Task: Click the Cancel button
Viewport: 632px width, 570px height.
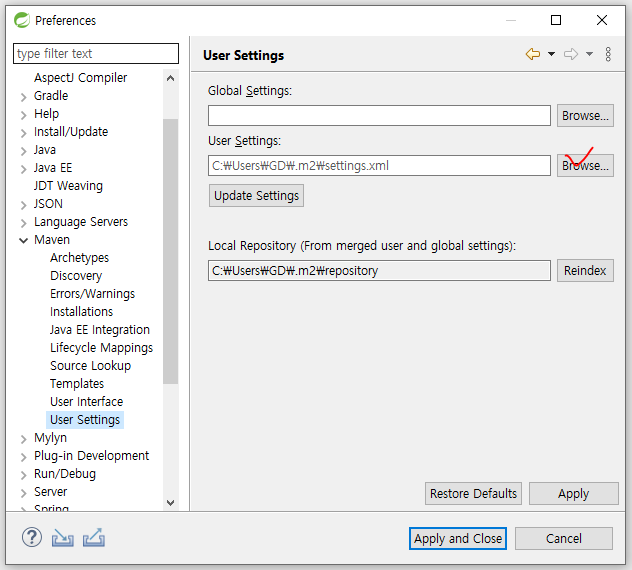Action: click(564, 539)
